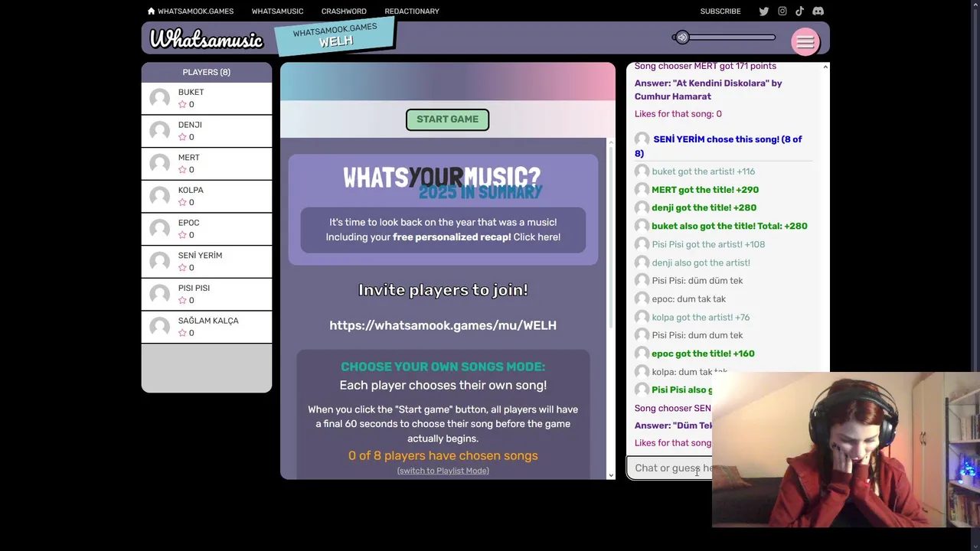The image size is (980, 551).
Task: Open the CRASHWORD nav link
Action: coord(344,11)
